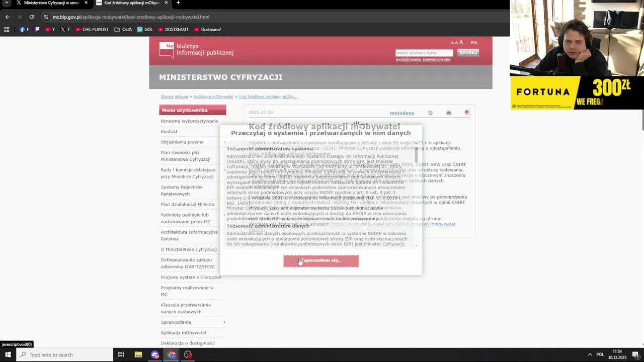Image resolution: width=644 pixels, height=362 pixels.
Task: Open Rady i komisje działające menu item
Action: click(188, 173)
